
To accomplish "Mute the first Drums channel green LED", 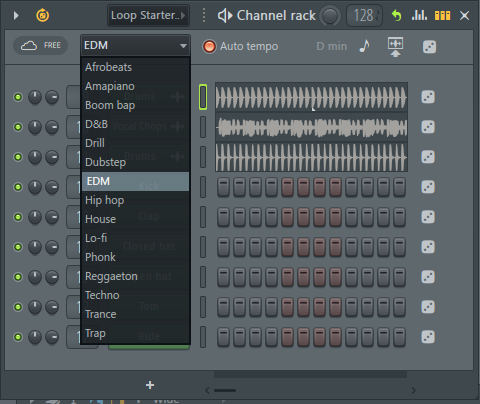I will (x=18, y=97).
